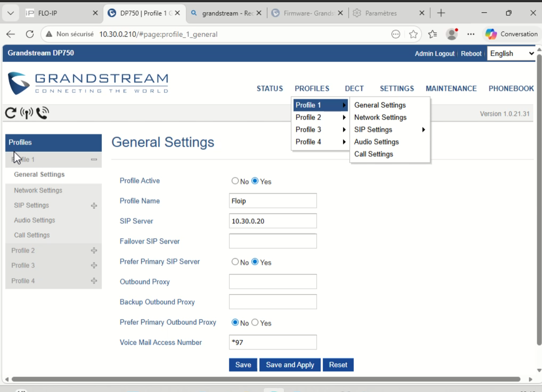Click the phone call status icon
This screenshot has height=392, width=542.
[43, 113]
